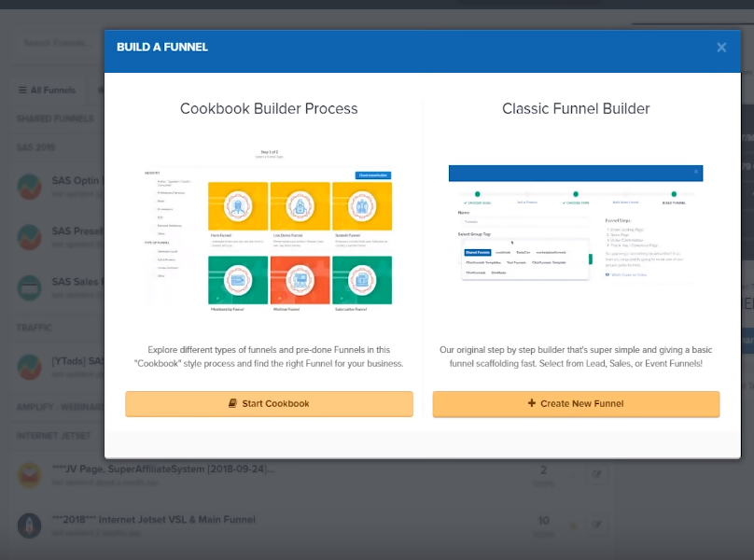Image resolution: width=754 pixels, height=560 pixels.
Task: Click the BUILD A FUNNEL dialog title
Action: click(162, 48)
